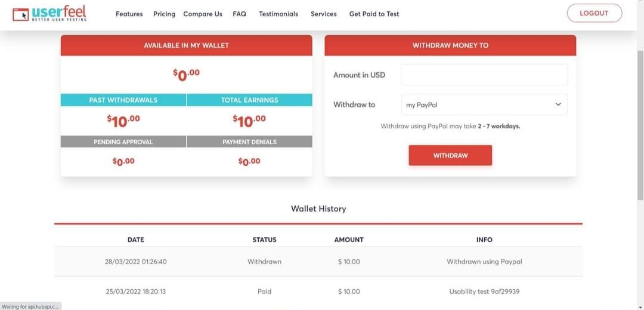Select the Past Withdrawals header

coord(123,100)
